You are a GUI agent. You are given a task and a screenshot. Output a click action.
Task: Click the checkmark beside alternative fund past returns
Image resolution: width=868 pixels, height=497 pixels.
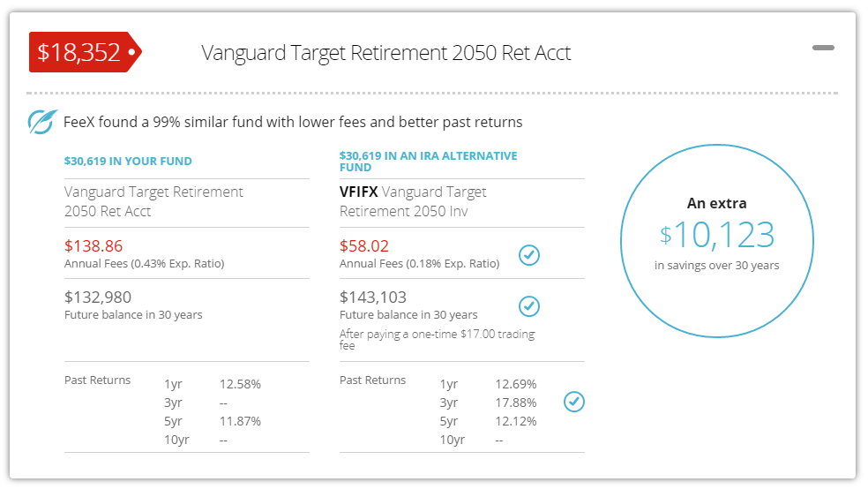point(574,402)
